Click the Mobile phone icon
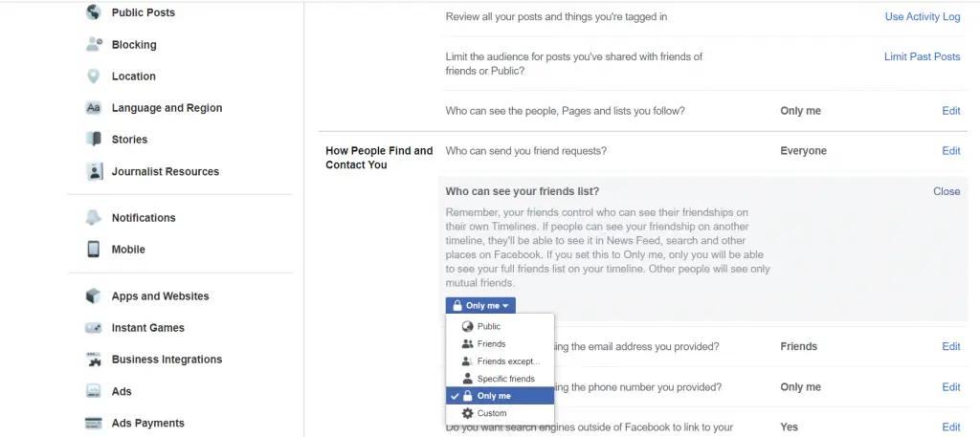The image size is (980, 437). pyautogui.click(x=93, y=249)
